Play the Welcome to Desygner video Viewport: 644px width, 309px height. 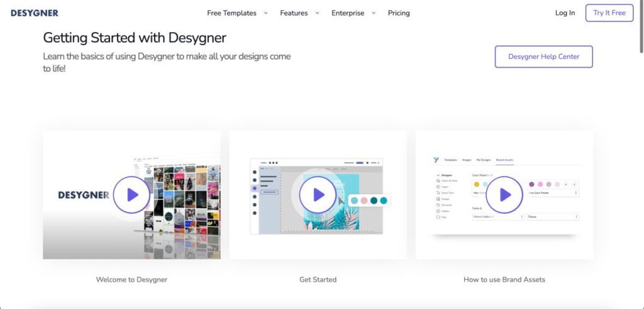click(x=131, y=195)
